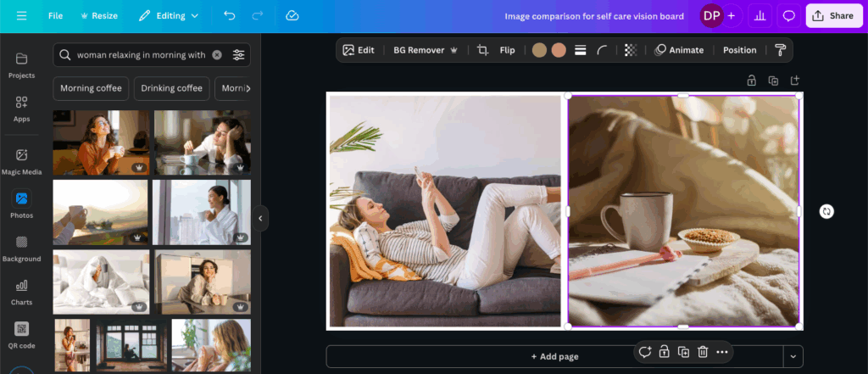
Task: Lock the page with padlock icon above canvas
Action: tap(752, 81)
